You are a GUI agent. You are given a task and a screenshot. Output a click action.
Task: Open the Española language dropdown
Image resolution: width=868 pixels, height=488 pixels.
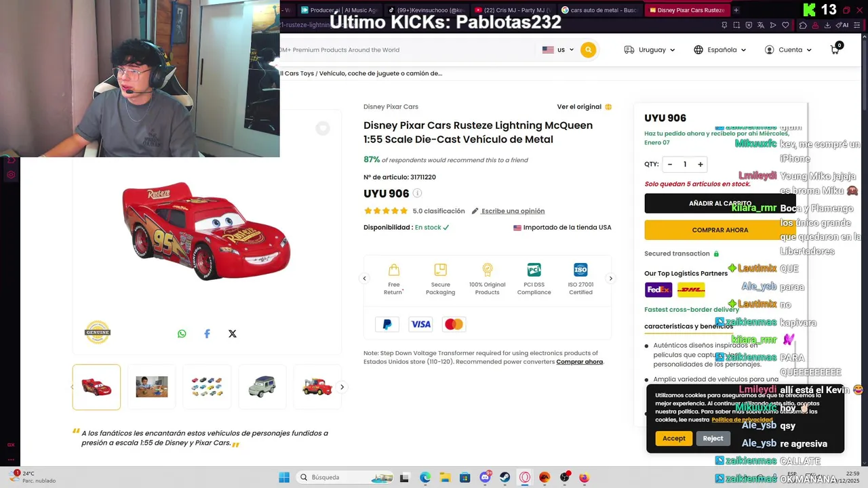pos(720,49)
